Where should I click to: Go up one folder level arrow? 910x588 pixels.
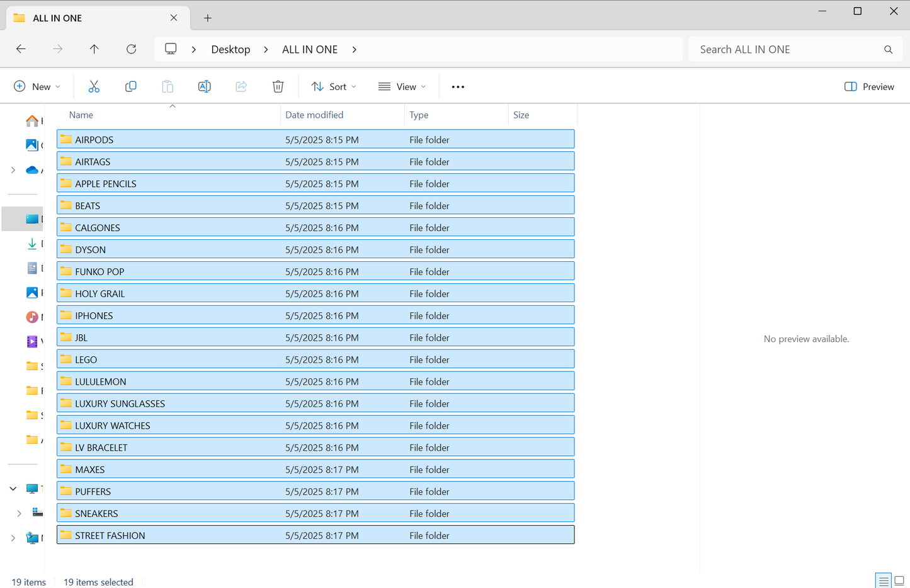[94, 49]
